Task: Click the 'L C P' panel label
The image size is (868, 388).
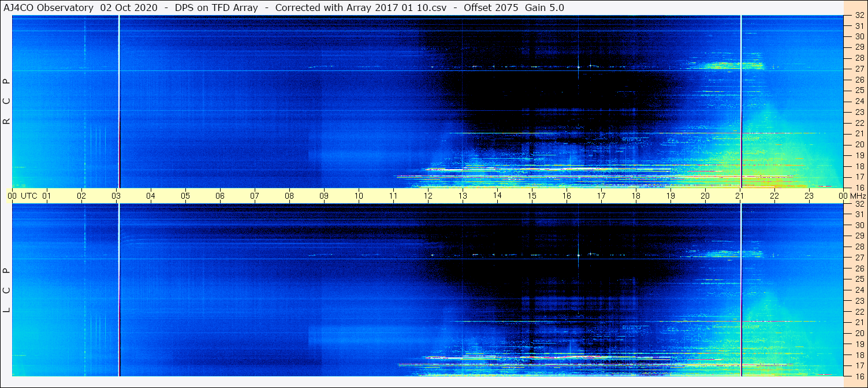Action: pyautogui.click(x=7, y=290)
